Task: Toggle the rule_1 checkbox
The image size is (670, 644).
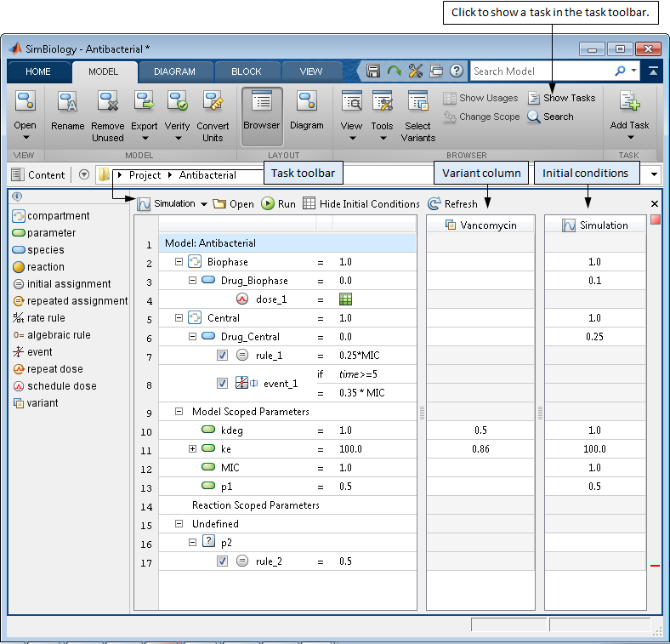Action: 222,356
